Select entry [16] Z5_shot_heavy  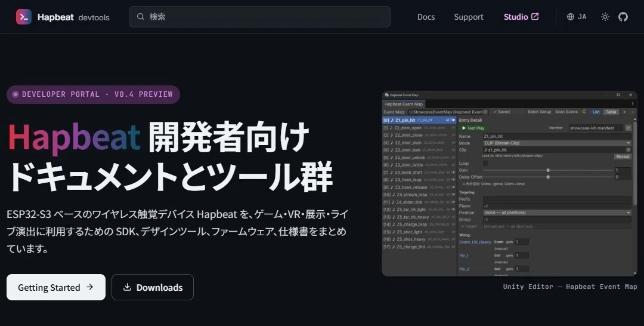[x=419, y=239]
